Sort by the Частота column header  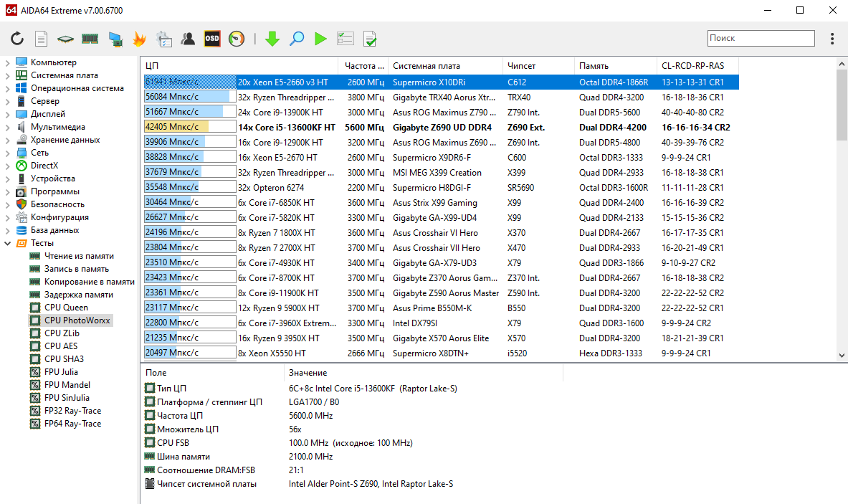point(363,65)
